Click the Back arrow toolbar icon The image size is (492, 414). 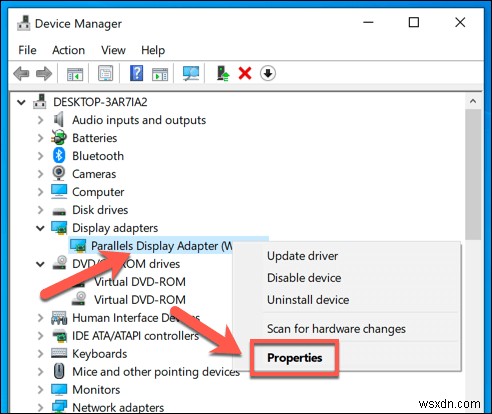[21, 73]
